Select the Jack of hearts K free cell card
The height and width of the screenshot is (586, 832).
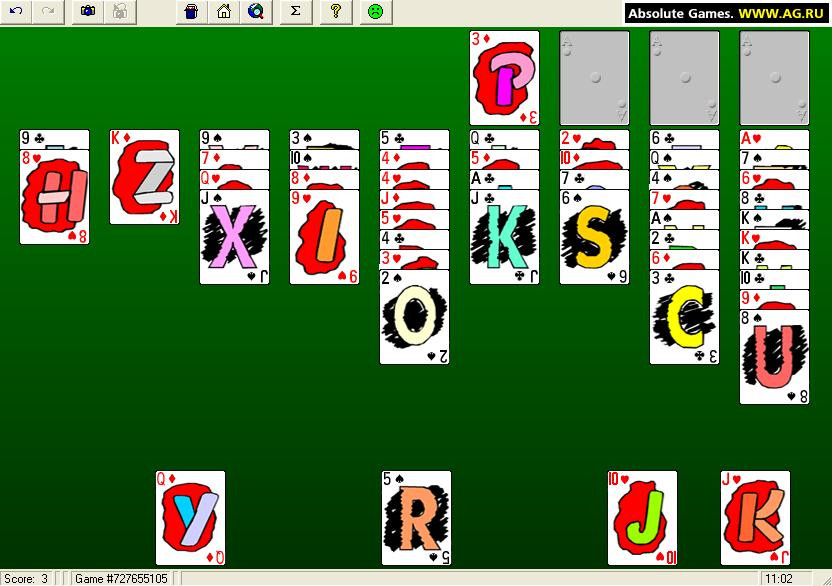(756, 518)
